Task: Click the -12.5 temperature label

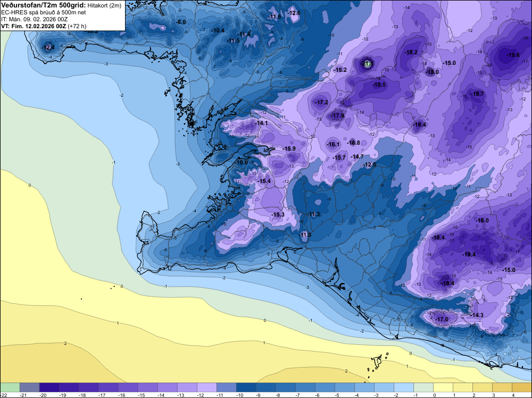Action: click(x=369, y=164)
